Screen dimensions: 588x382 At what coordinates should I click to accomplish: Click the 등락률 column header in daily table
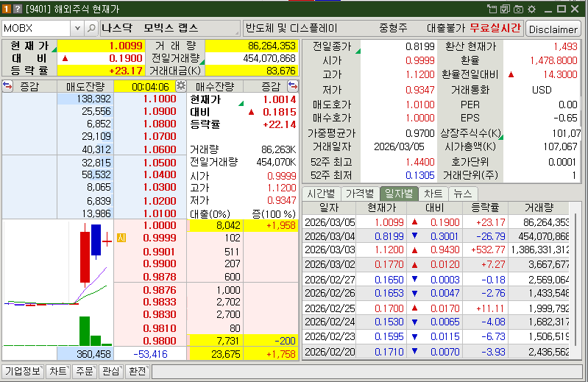point(485,208)
